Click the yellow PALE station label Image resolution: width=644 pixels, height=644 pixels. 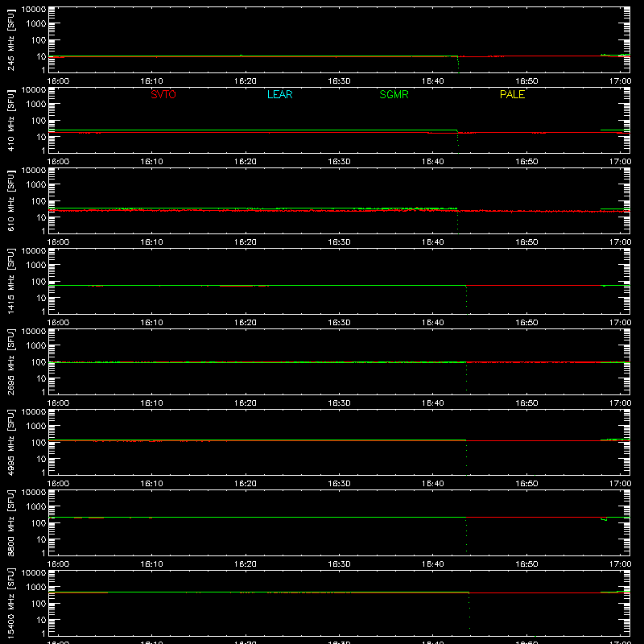click(512, 94)
